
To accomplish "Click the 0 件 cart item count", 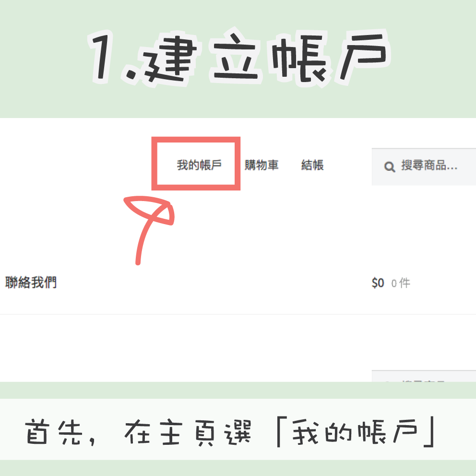I will [400, 283].
